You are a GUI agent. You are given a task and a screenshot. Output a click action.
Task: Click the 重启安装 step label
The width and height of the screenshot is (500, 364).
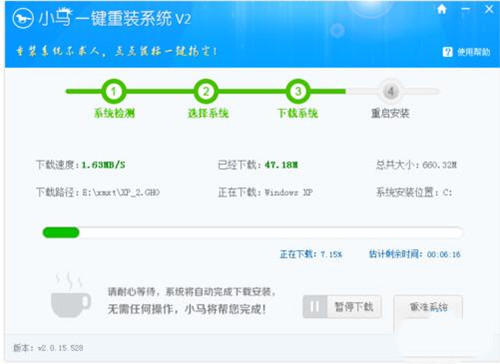pyautogui.click(x=390, y=114)
